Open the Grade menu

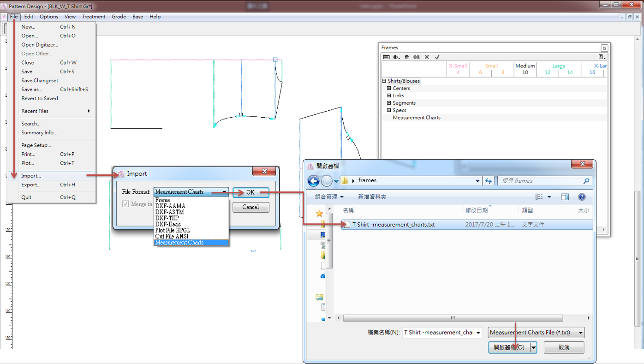(119, 17)
